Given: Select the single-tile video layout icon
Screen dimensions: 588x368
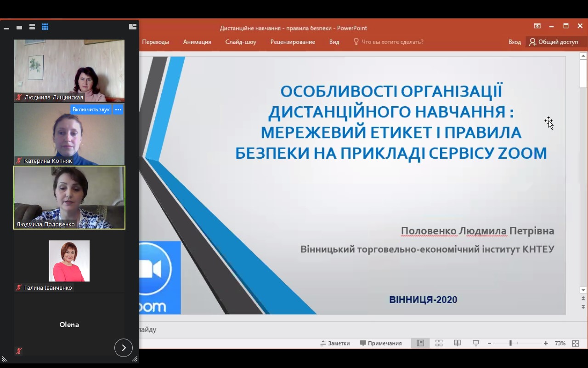Looking at the screenshot, I should click(x=19, y=28).
